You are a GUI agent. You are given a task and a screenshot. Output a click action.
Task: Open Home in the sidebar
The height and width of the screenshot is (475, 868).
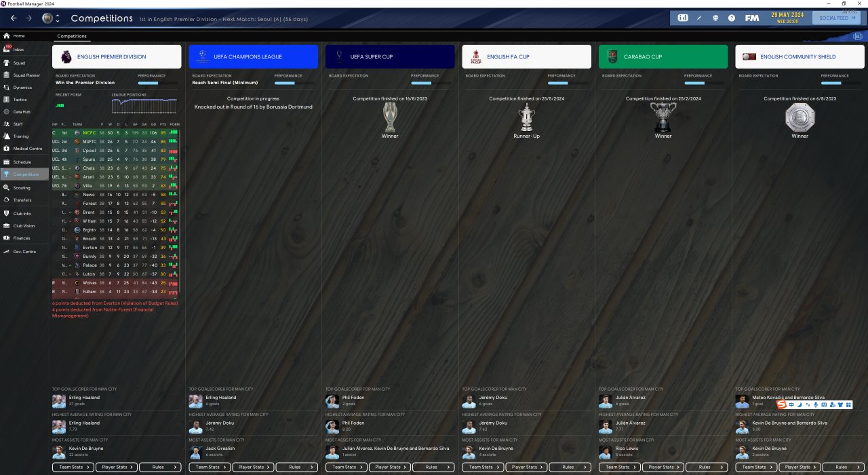(x=24, y=36)
